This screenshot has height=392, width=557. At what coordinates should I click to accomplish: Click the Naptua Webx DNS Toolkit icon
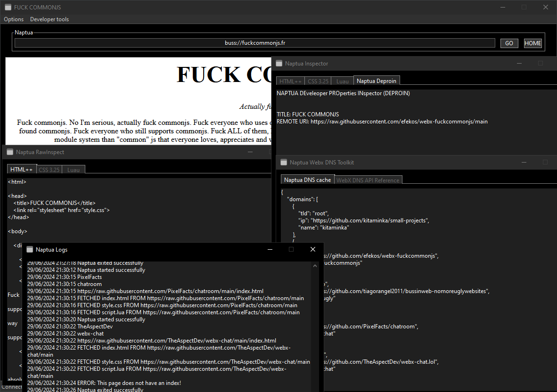[284, 162]
